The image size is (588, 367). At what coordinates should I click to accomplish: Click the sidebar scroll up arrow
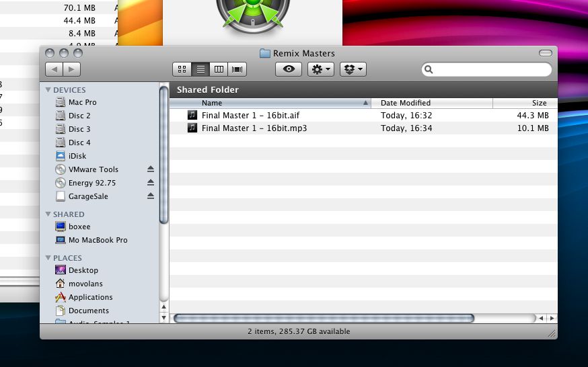tap(164, 307)
